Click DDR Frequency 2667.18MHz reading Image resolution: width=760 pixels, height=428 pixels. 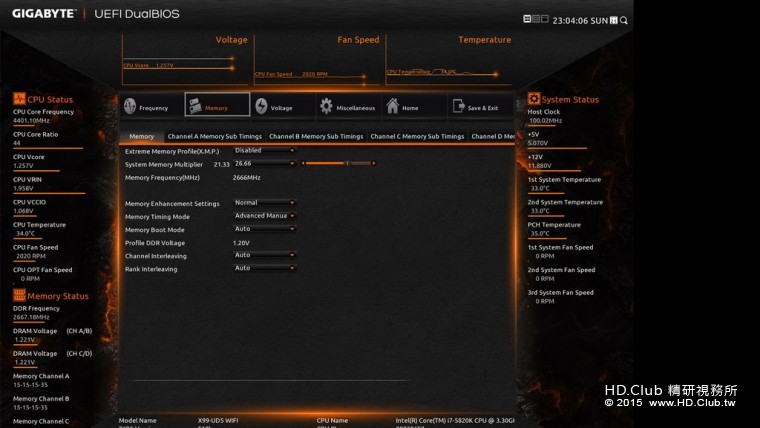(x=31, y=317)
